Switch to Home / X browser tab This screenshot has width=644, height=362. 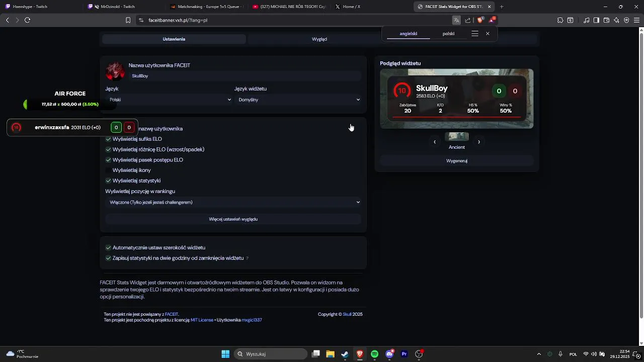[x=371, y=7]
